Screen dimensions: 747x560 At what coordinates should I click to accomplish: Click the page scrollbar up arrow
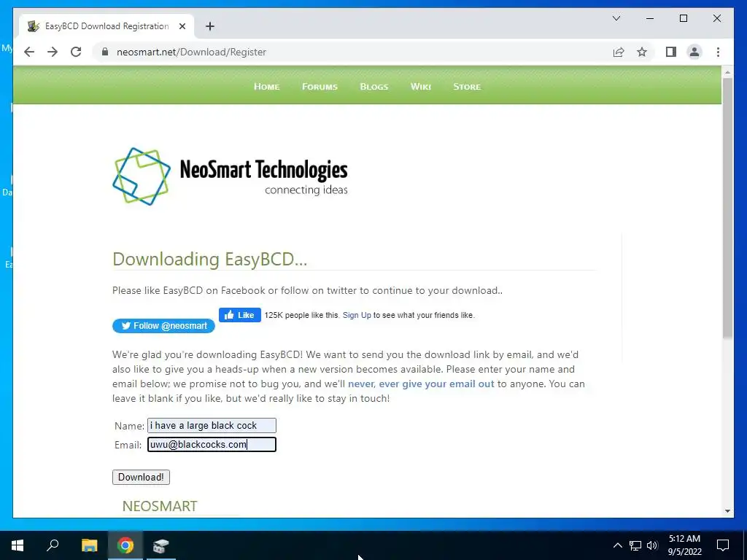[727, 73]
